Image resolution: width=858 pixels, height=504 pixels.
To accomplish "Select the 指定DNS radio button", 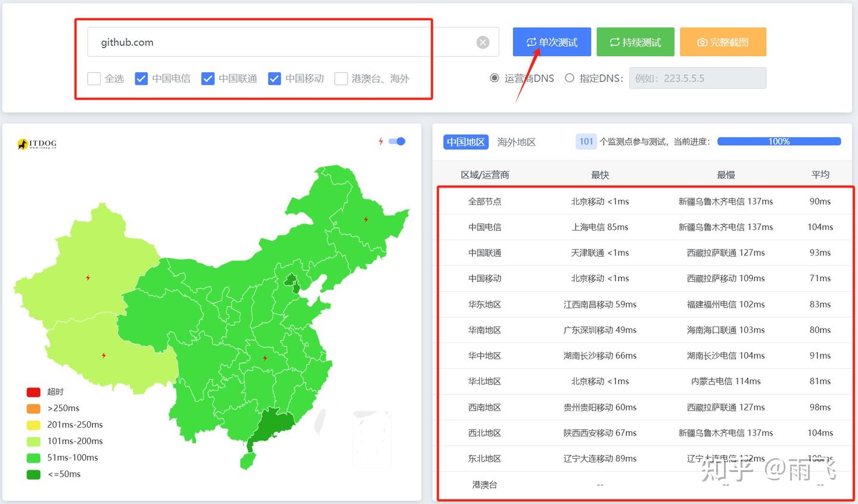I will tap(570, 78).
